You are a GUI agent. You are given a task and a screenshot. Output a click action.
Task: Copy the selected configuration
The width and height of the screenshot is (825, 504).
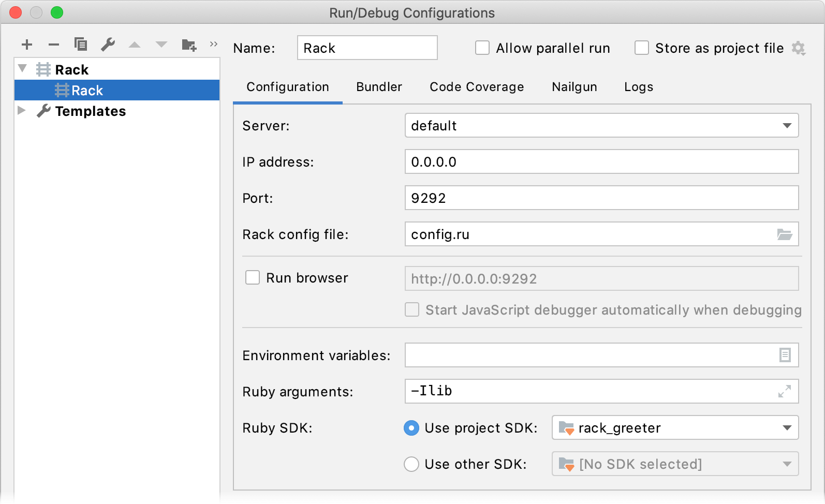pyautogui.click(x=81, y=45)
